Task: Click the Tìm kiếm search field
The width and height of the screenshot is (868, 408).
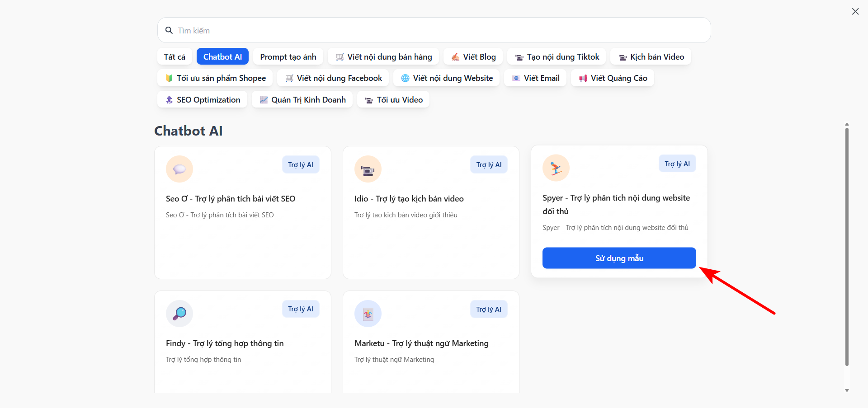Action: [434, 30]
